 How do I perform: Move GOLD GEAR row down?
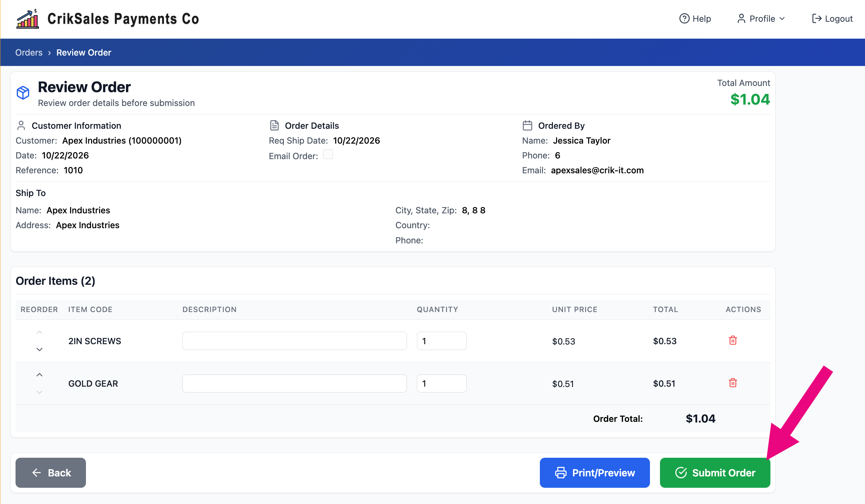click(x=39, y=392)
